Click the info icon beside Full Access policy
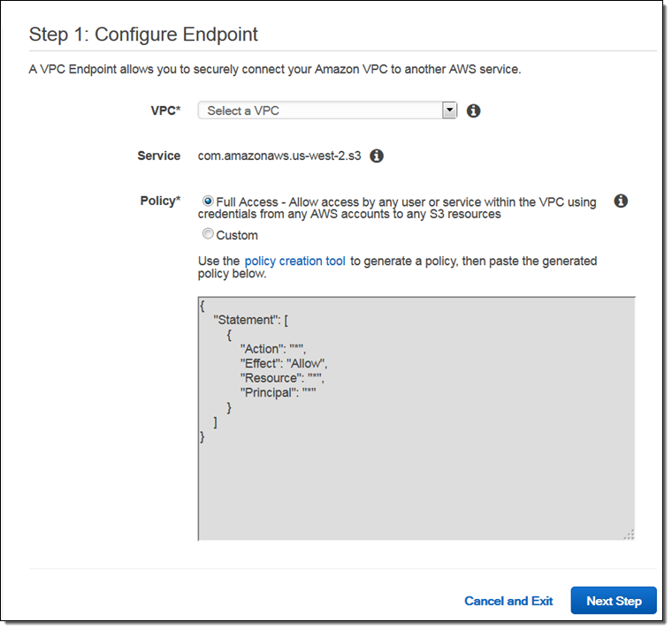672x630 pixels. click(x=621, y=201)
